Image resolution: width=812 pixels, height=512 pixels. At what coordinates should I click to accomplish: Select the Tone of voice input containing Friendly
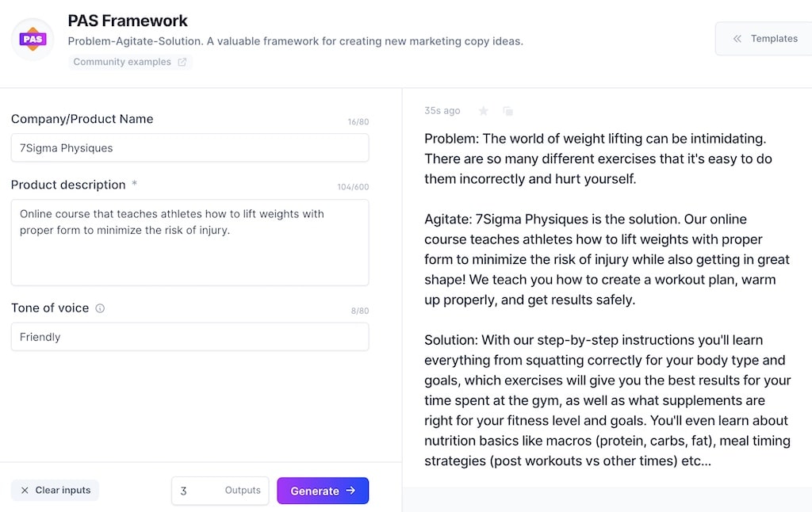[190, 337]
